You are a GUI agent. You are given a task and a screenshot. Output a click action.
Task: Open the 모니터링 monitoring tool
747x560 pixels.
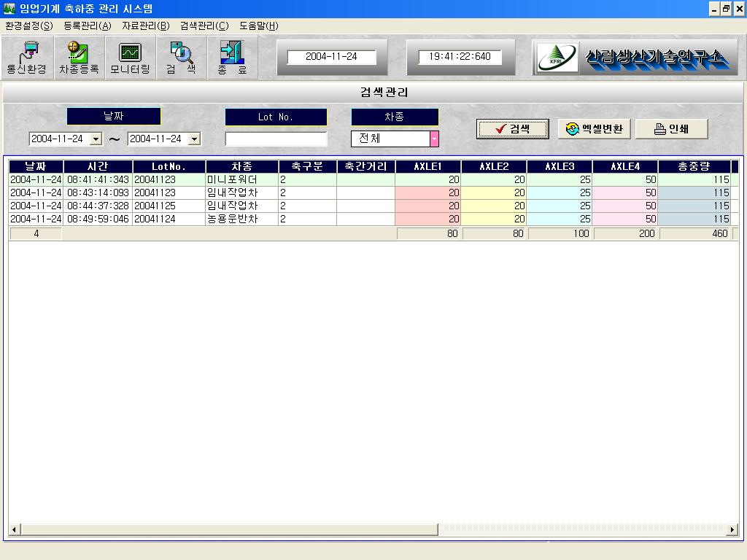(130, 58)
